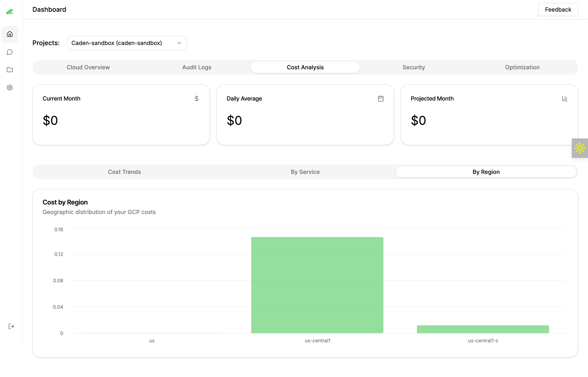Viewport: 588px width, 377px height.
Task: Switch to the By Service view
Action: click(305, 172)
